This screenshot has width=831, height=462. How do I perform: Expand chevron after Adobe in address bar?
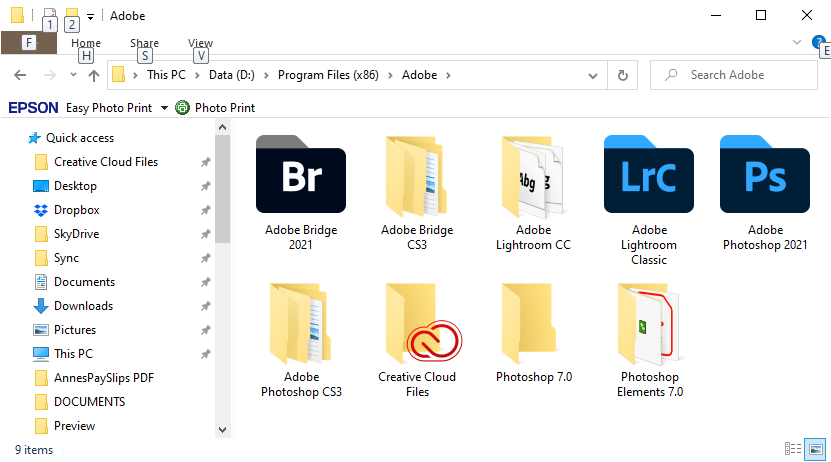tap(448, 75)
